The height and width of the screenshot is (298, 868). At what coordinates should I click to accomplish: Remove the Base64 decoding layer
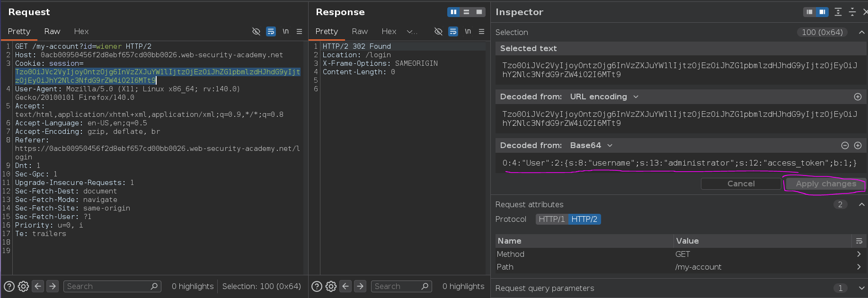pos(845,145)
